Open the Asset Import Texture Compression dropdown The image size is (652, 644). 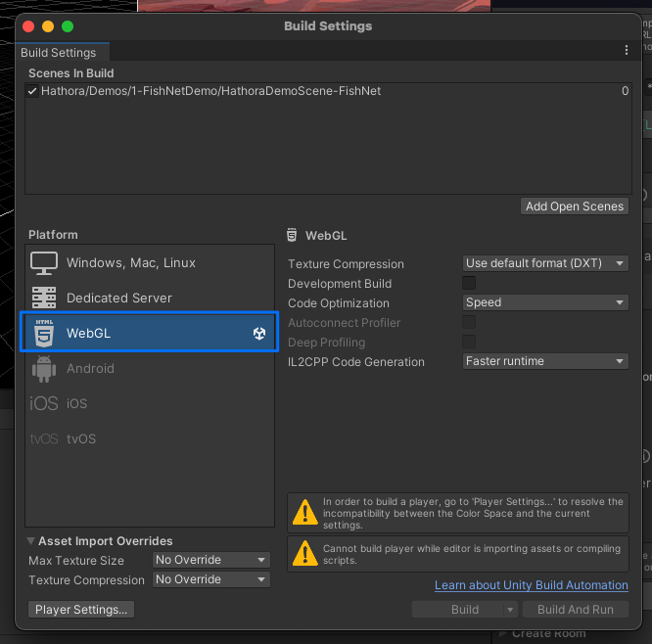click(x=211, y=579)
